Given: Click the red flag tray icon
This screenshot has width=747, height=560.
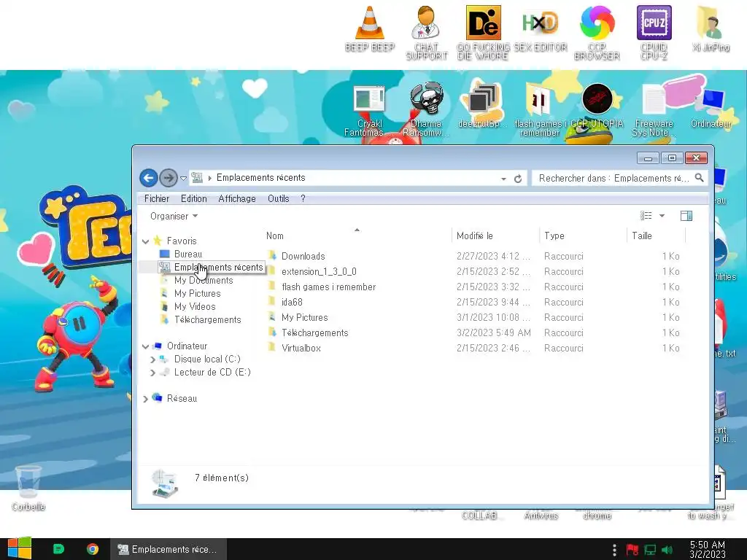Looking at the screenshot, I should click(632, 550).
